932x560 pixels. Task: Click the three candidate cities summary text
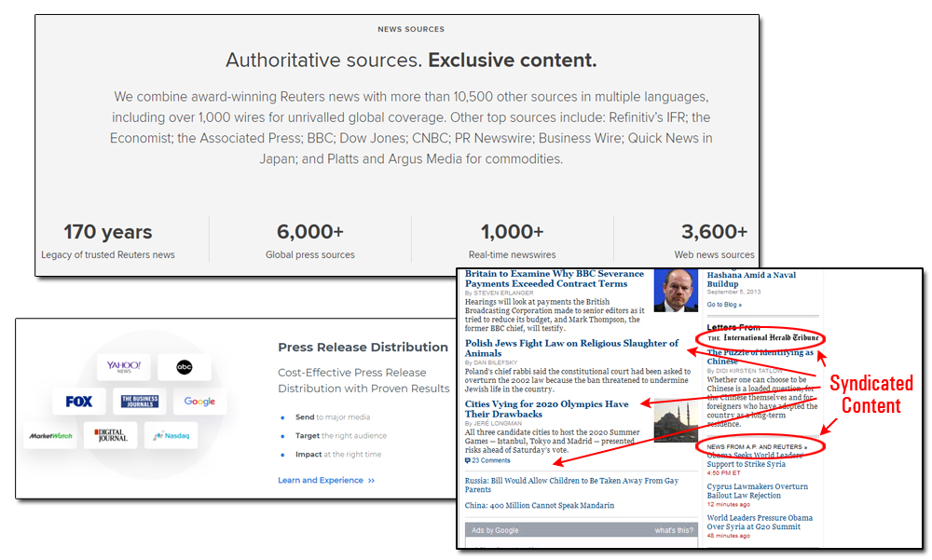[552, 441]
